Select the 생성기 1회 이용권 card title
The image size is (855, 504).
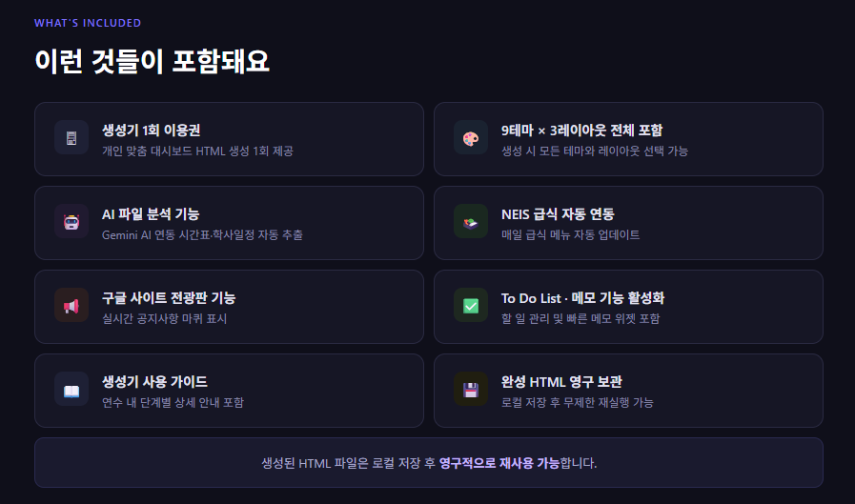151,130
